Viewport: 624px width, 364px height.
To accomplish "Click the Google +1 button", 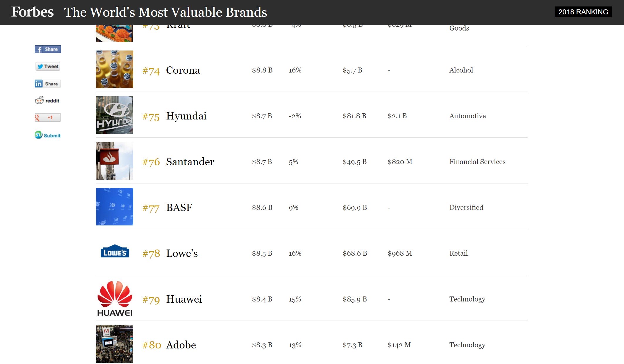I will [48, 117].
